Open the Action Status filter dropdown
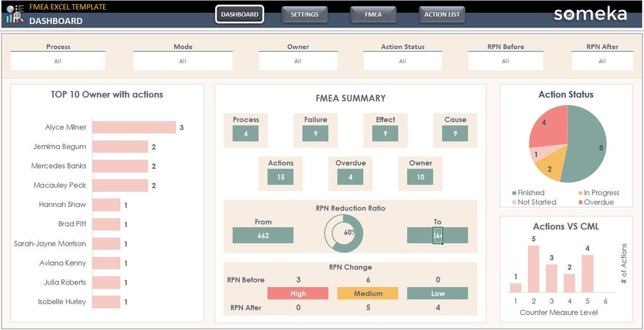This screenshot has height=330, width=644. tap(402, 60)
